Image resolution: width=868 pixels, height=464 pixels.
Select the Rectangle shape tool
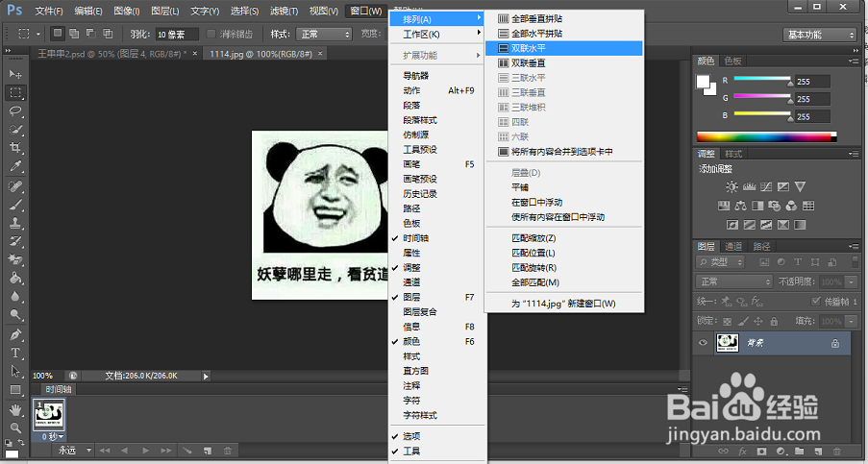[x=15, y=389]
